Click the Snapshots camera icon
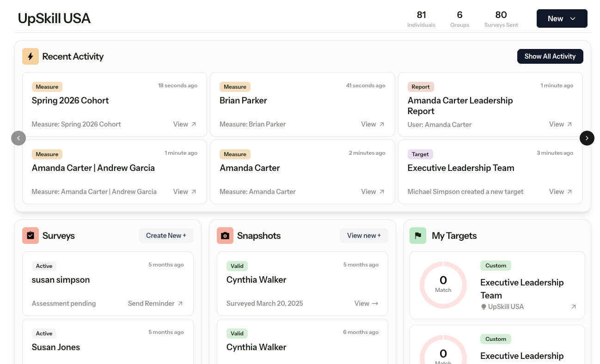The width and height of the screenshot is (600, 364). (x=225, y=236)
